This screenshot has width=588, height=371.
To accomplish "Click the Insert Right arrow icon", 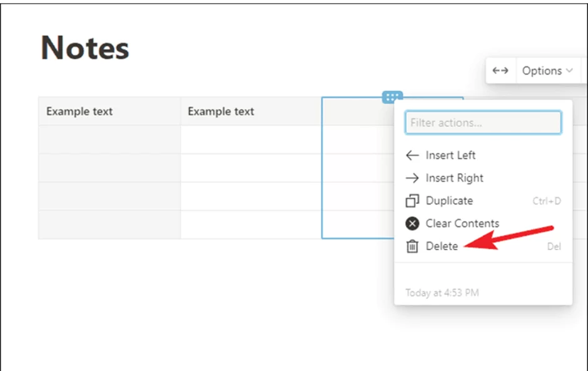I will tap(412, 178).
